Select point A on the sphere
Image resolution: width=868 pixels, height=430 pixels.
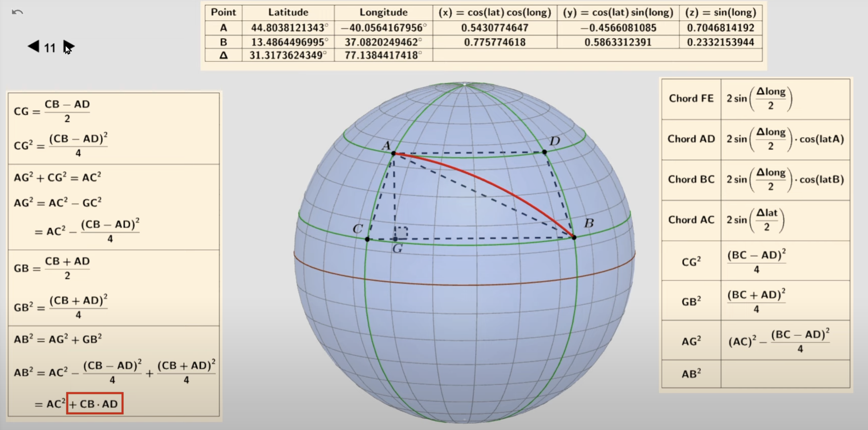click(393, 153)
